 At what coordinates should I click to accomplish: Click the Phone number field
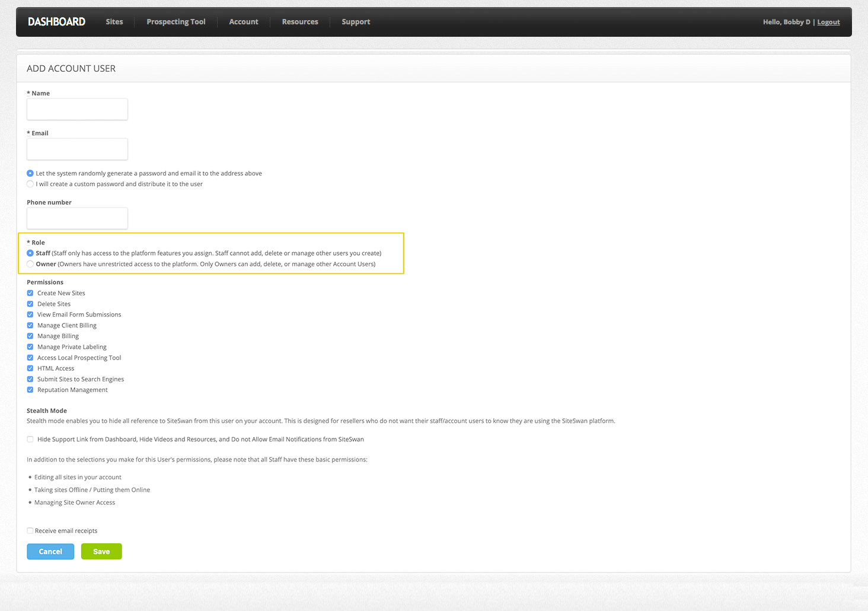[x=77, y=218]
